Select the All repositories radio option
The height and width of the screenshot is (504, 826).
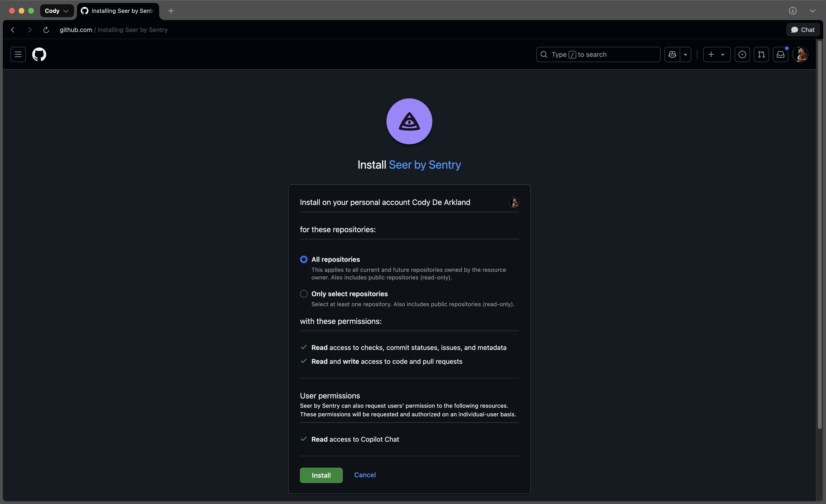(x=304, y=259)
